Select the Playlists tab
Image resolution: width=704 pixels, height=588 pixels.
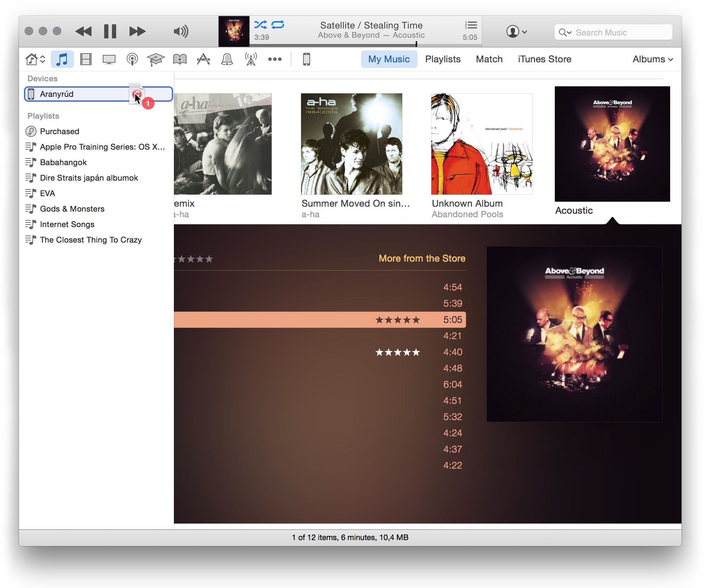point(443,59)
